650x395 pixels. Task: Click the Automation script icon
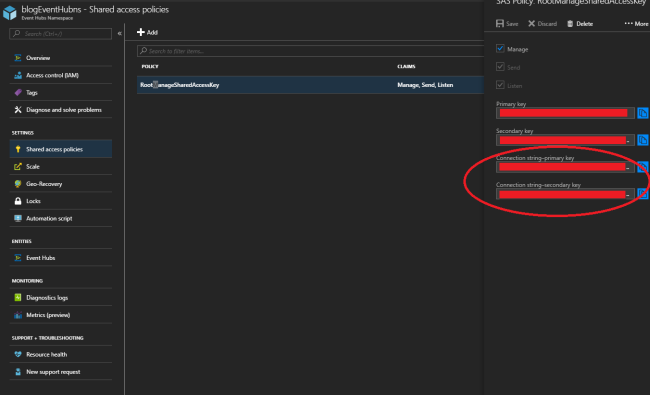pyautogui.click(x=18, y=218)
